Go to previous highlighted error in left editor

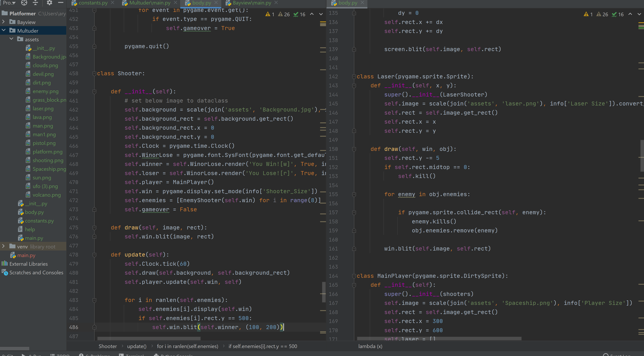(x=312, y=14)
